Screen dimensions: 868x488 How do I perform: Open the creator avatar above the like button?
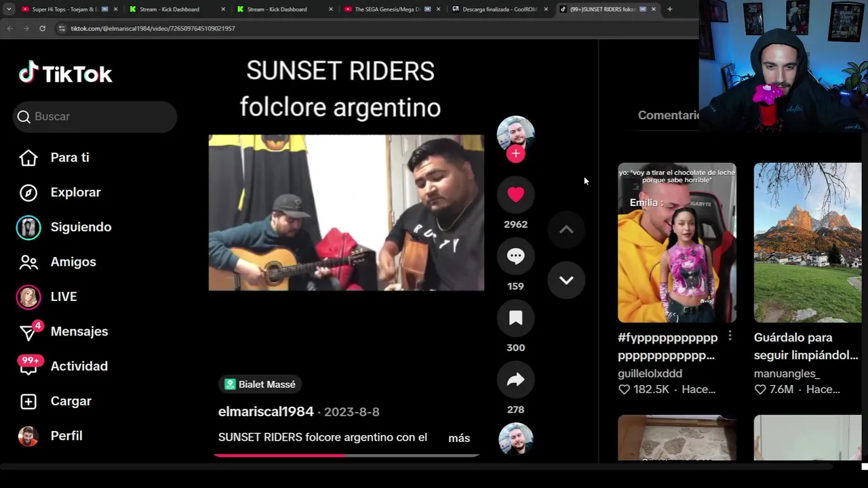tap(515, 134)
